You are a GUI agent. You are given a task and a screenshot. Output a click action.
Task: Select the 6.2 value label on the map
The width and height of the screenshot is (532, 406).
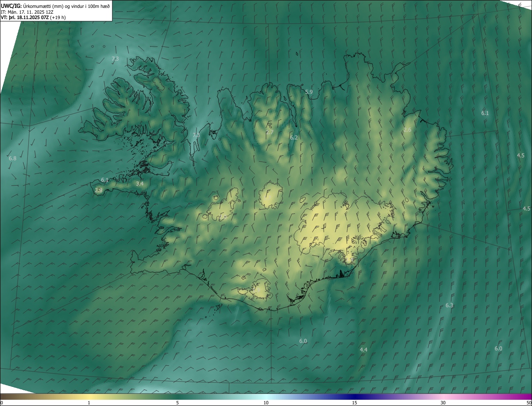click(x=294, y=137)
